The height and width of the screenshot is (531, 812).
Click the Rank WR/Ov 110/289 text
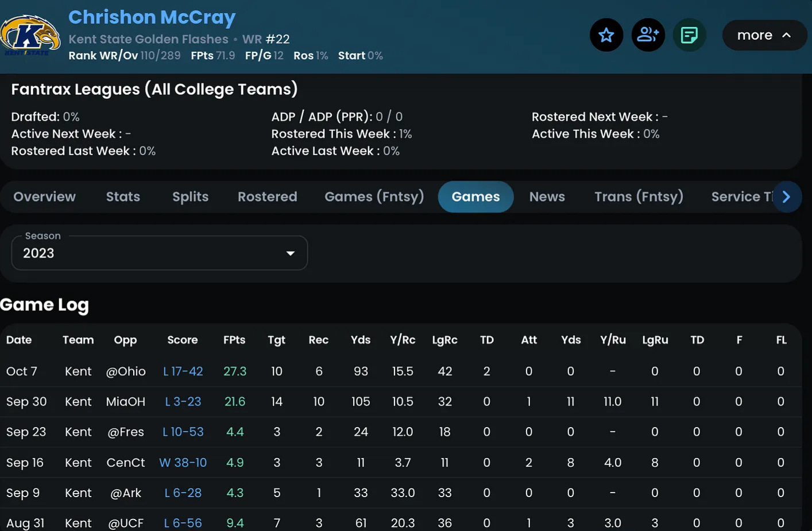[125, 56]
